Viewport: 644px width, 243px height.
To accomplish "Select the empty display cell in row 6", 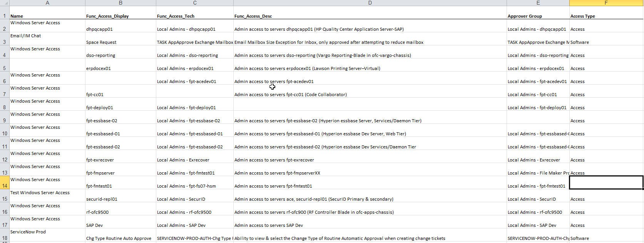I will (x=120, y=78).
